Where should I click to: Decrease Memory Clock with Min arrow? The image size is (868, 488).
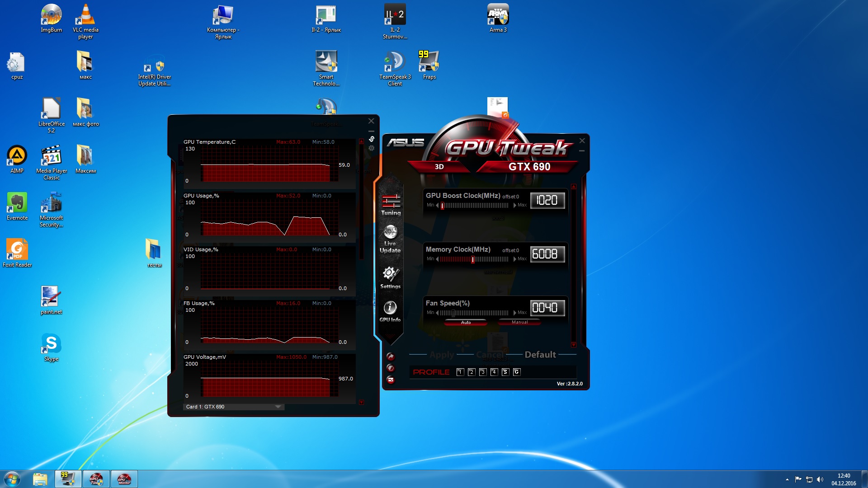click(437, 259)
